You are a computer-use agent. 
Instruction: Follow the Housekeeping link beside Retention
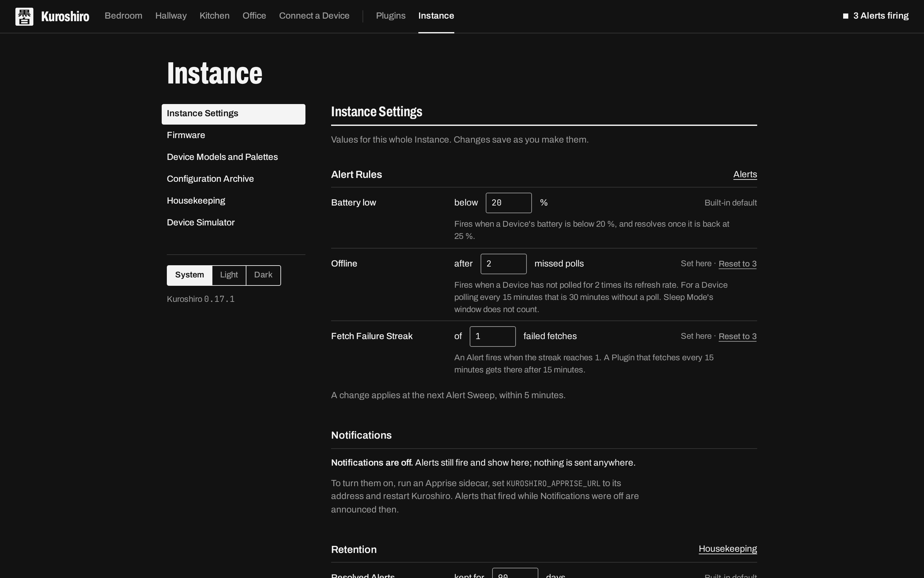tap(727, 549)
